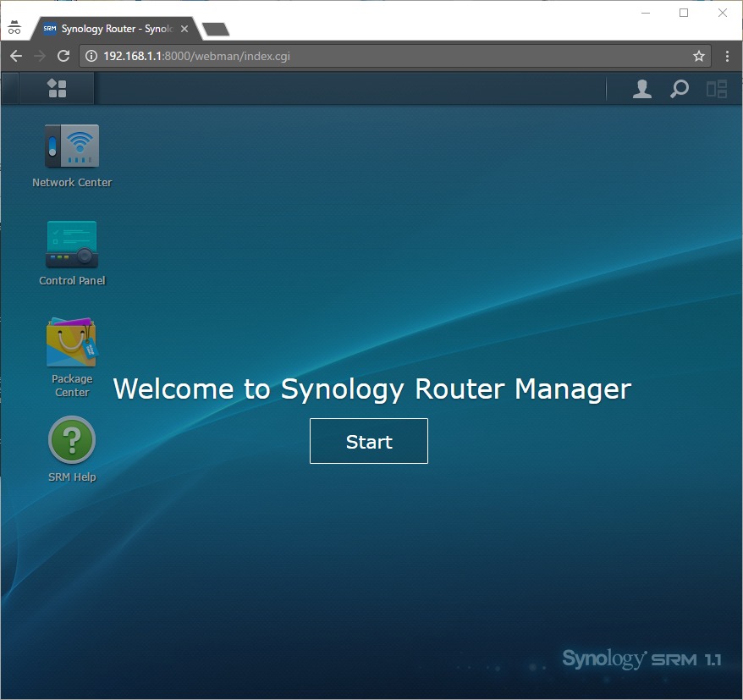Select the Synology Router browser tab

tap(116, 29)
